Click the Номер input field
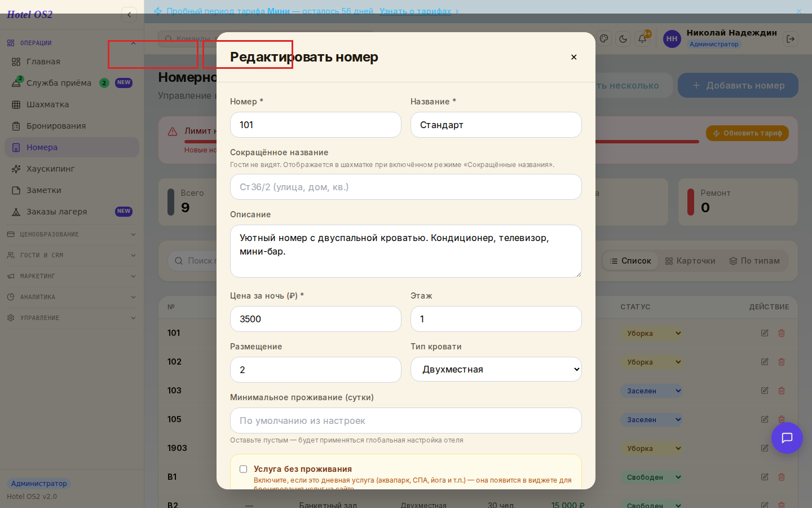Viewport: 812px width, 508px height. [316, 125]
